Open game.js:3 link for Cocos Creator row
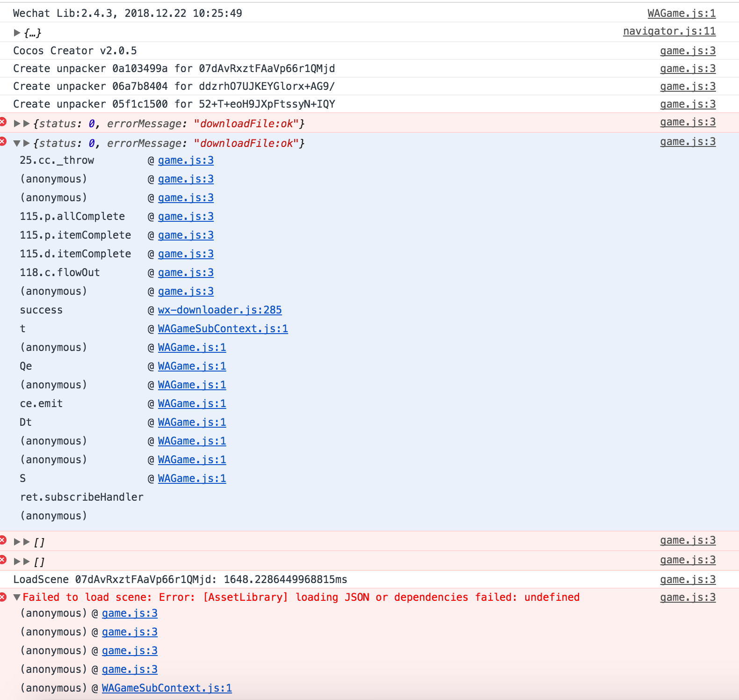Viewport: 739px width, 700px height. pos(688,51)
